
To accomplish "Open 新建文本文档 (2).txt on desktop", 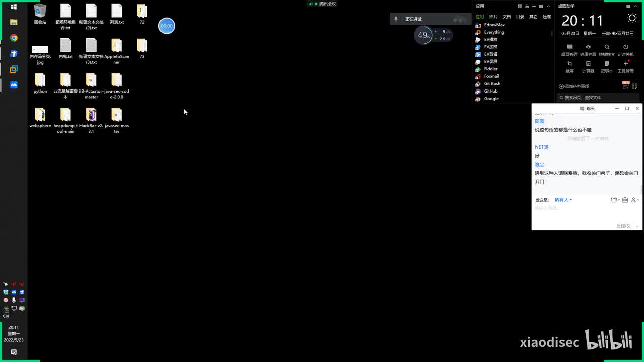I will pos(91,17).
